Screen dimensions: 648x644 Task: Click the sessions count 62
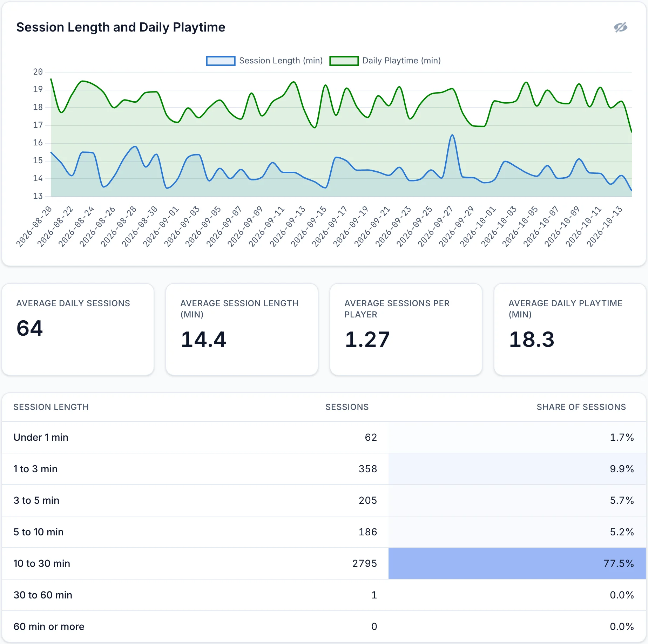pyautogui.click(x=371, y=437)
